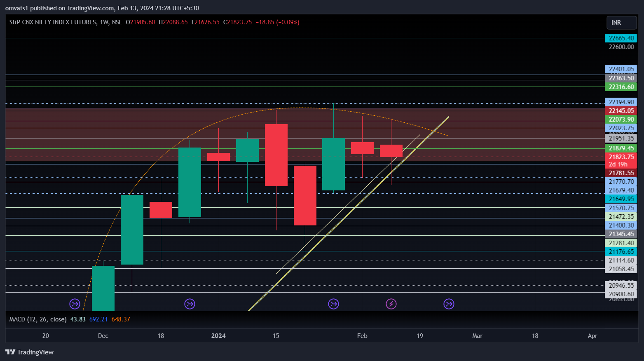Click the 21281.40 price label
Viewport: 644px width, 361px height.
tap(621, 243)
